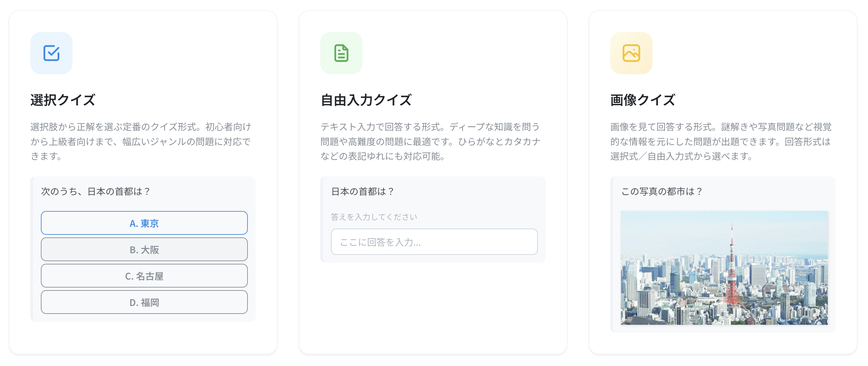This screenshot has width=868, height=366.
Task: Click the description text of 画像クイズ card
Action: pos(721,141)
